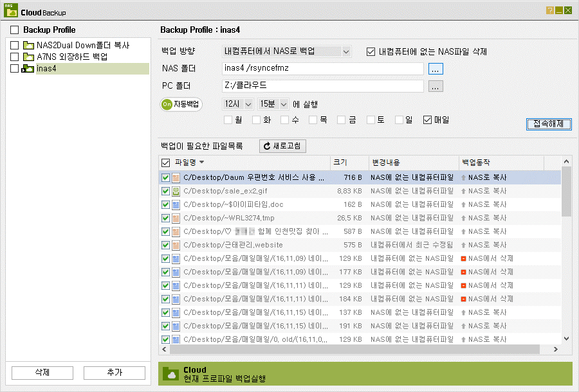The height and width of the screenshot is (392, 579).
Task: Uncheck the 매일 checkbox
Action: [427, 120]
